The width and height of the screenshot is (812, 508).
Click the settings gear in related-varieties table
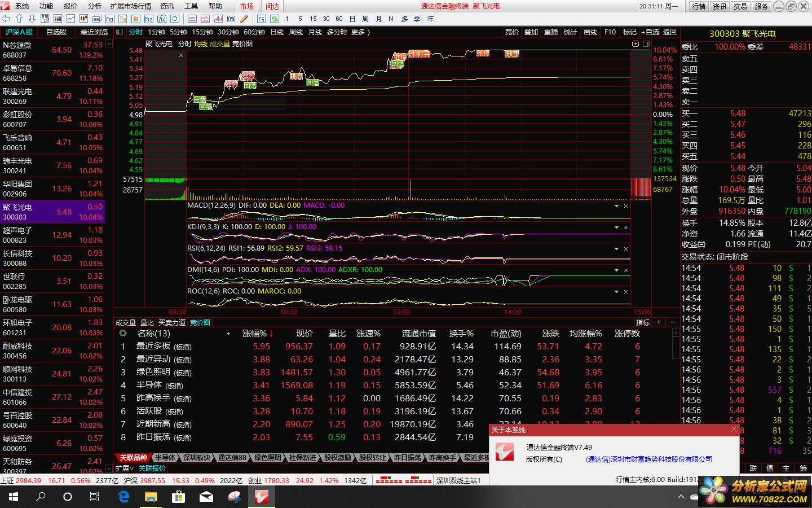[x=123, y=334]
